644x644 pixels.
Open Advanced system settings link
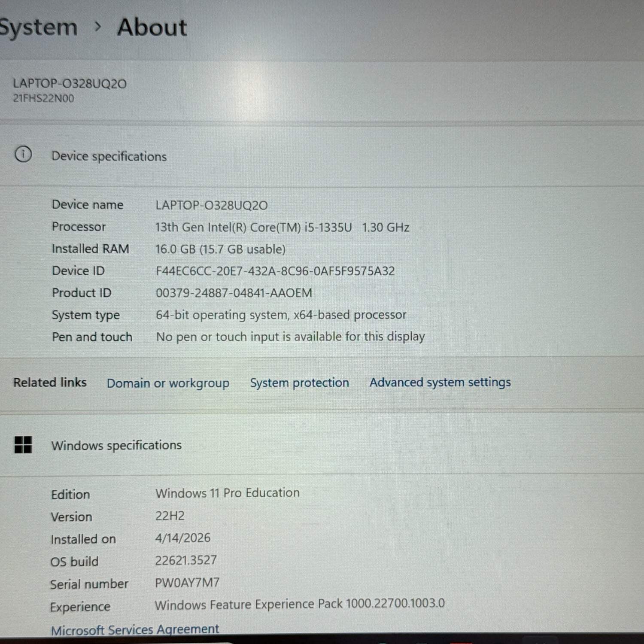click(440, 382)
